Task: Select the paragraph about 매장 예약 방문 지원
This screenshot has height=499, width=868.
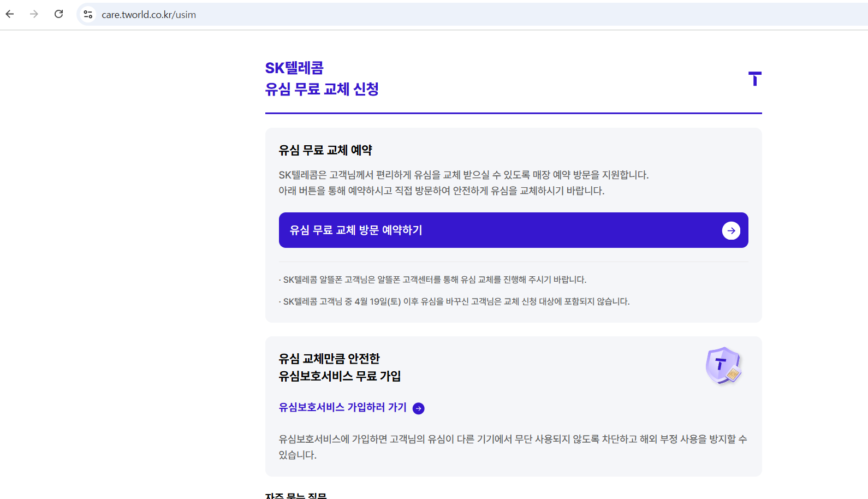Action: point(463,183)
